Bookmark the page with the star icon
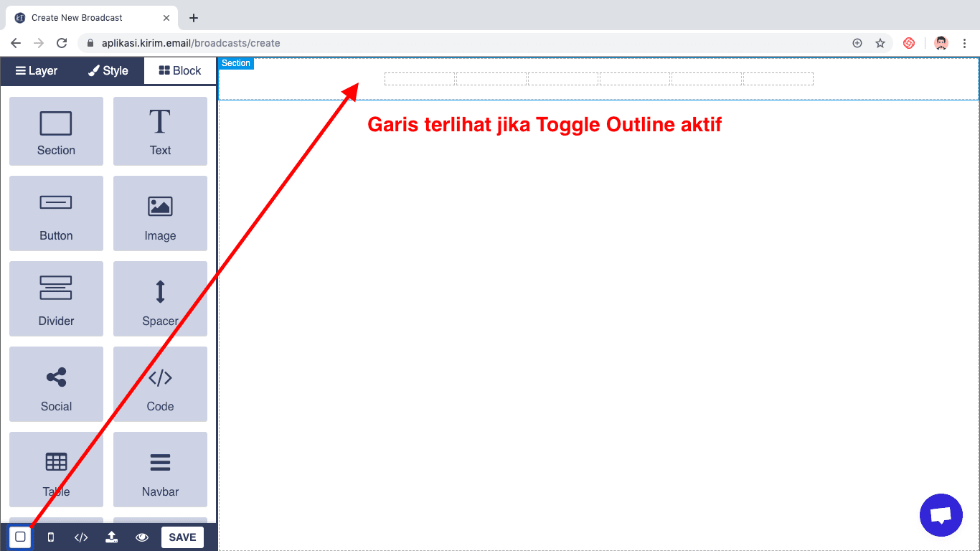Screen dimensions: 980x551 click(x=880, y=43)
